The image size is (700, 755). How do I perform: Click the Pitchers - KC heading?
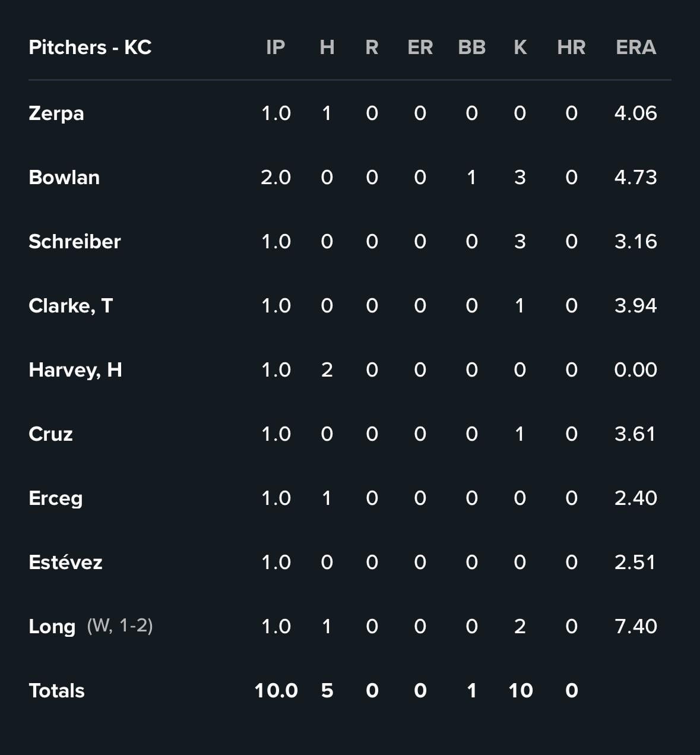(x=90, y=48)
